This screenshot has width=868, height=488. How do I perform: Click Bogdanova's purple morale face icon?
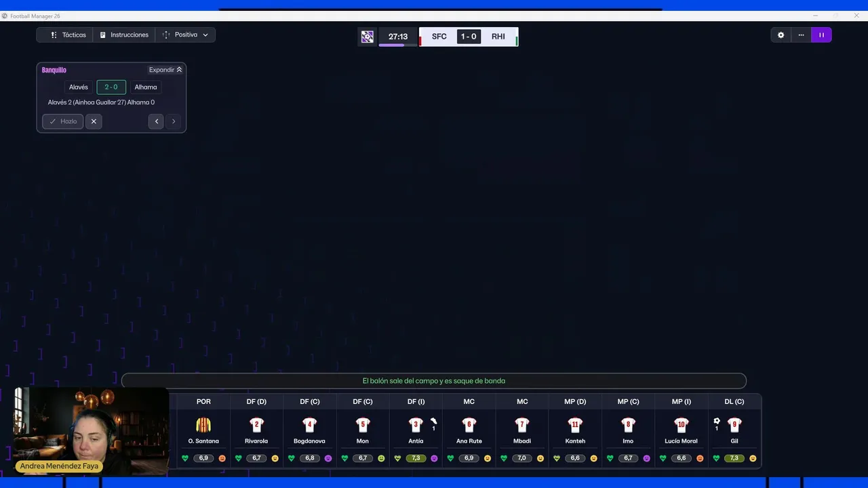tap(328, 458)
